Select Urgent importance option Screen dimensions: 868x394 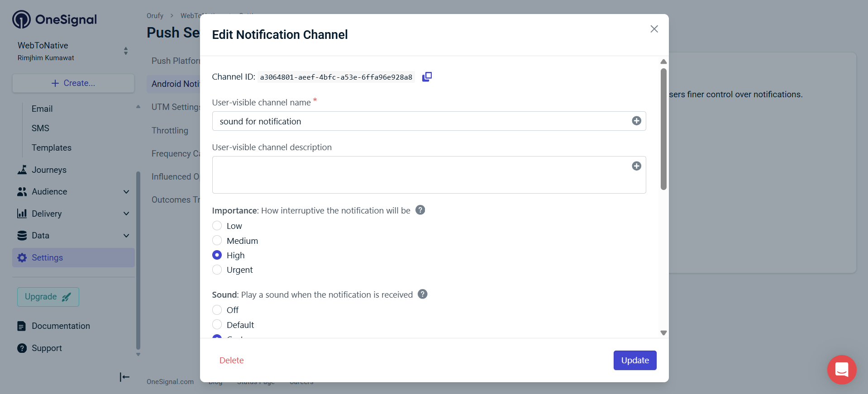click(217, 270)
